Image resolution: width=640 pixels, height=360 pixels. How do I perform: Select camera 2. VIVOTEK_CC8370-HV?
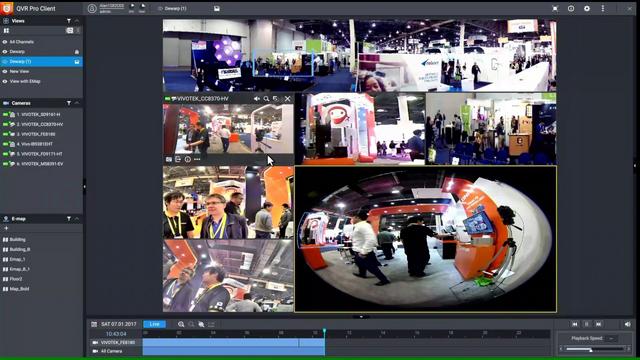click(41, 124)
